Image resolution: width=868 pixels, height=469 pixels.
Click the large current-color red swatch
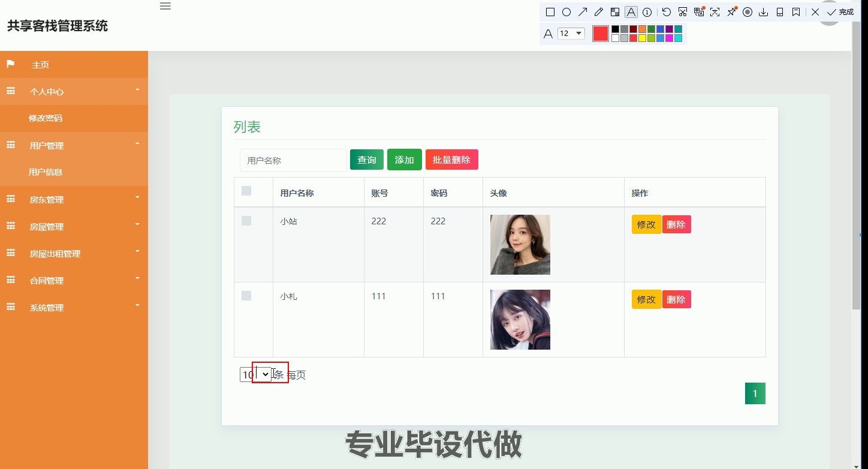(601, 34)
